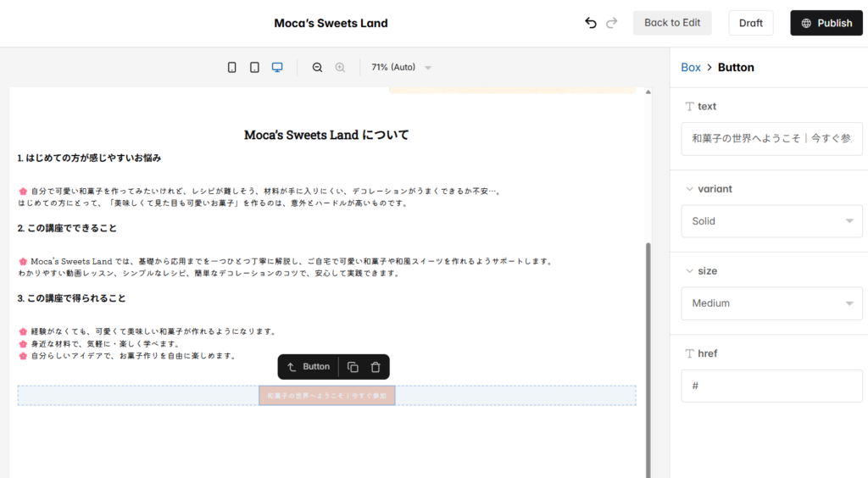Select desktop preview icon
Image resolution: width=868 pixels, height=478 pixels.
[x=277, y=68]
